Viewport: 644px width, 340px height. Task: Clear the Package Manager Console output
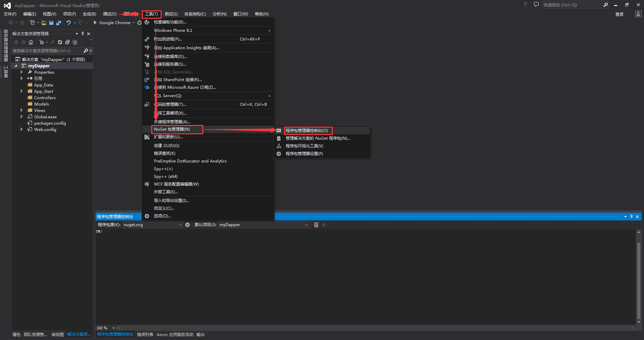tap(316, 225)
